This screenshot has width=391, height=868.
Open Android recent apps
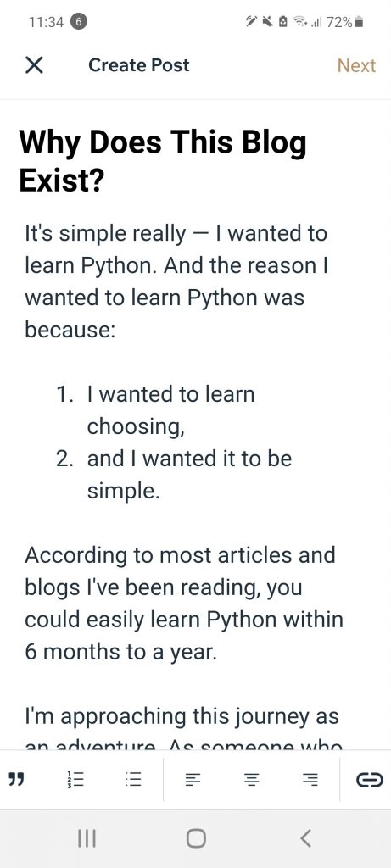point(87,838)
